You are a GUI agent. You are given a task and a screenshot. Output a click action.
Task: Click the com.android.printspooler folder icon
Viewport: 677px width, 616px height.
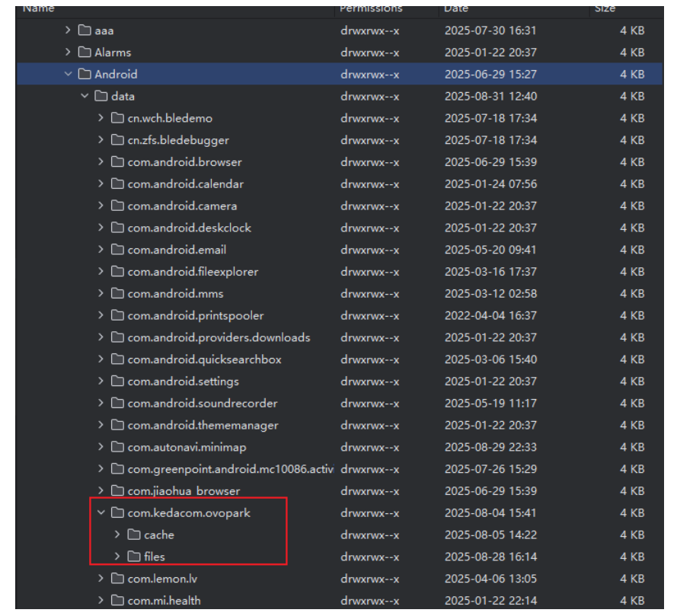tap(117, 315)
